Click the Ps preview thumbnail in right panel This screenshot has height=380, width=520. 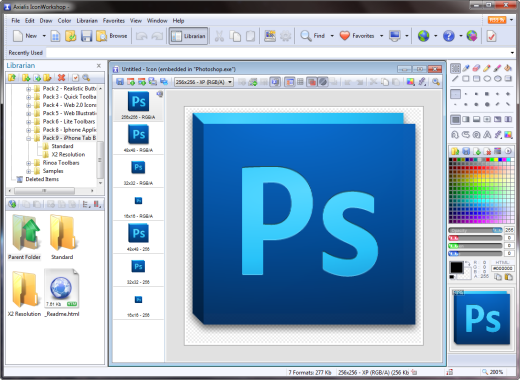(482, 317)
